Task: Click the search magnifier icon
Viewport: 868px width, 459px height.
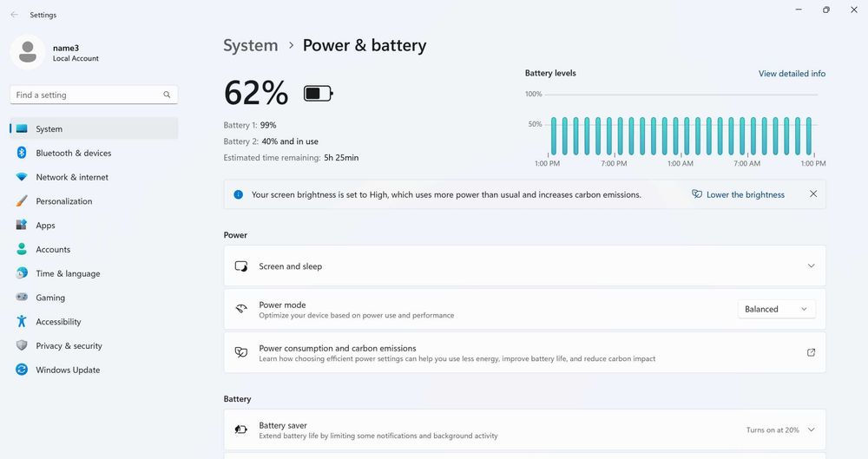Action: tap(167, 95)
